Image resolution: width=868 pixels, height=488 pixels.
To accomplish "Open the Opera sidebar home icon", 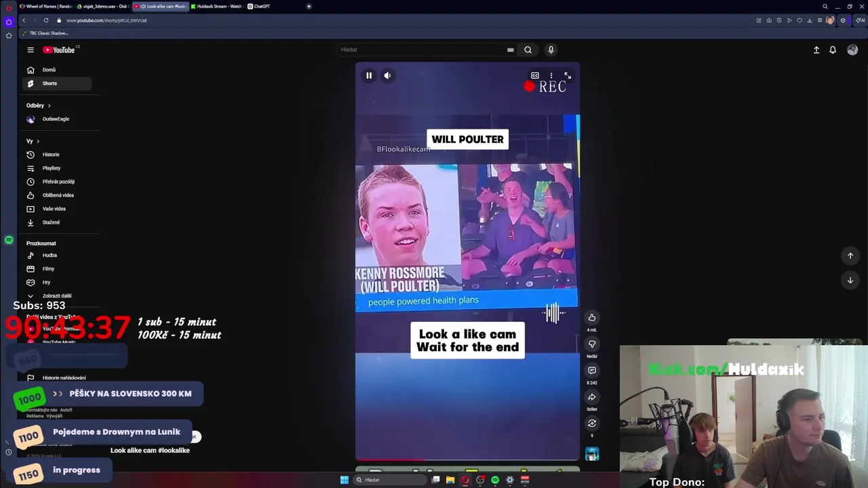I will pyautogui.click(x=9, y=22).
